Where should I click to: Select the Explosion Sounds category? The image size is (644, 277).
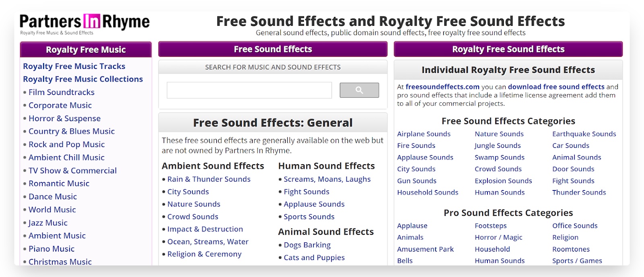[x=503, y=181]
